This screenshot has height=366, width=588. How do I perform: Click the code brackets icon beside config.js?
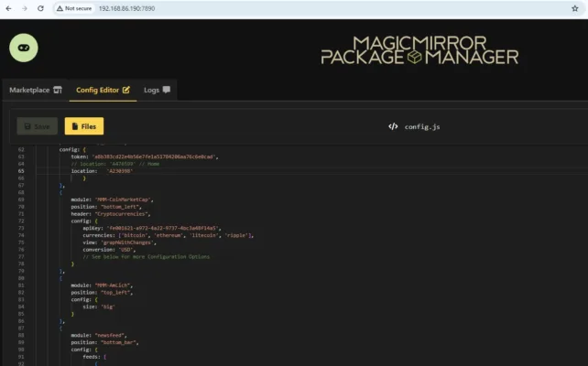(393, 126)
